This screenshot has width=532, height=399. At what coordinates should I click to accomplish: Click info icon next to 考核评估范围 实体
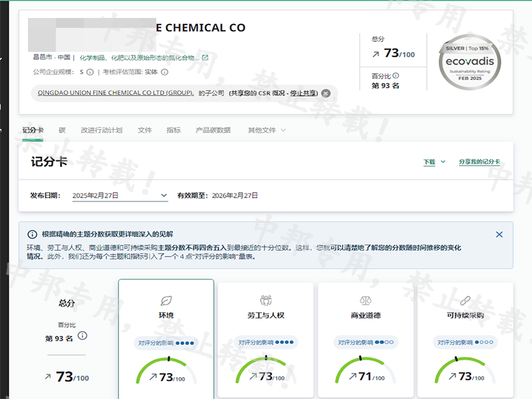point(165,72)
